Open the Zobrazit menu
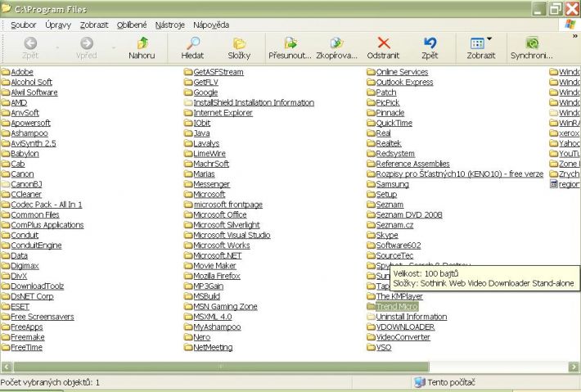The height and width of the screenshot is (392, 581). tap(94, 25)
